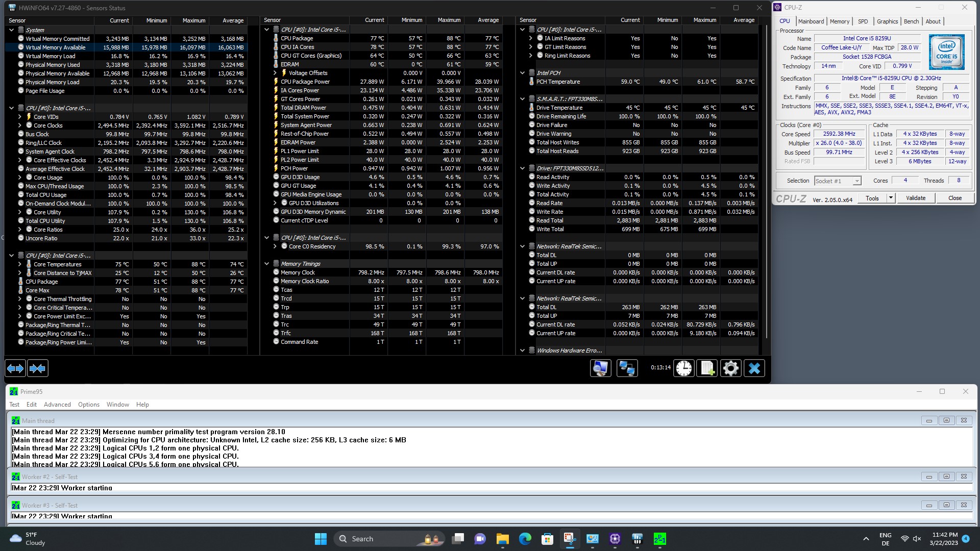Switch to the Memory tab in CPU-Z
Image resolution: width=980 pixels, height=551 pixels.
pyautogui.click(x=839, y=21)
